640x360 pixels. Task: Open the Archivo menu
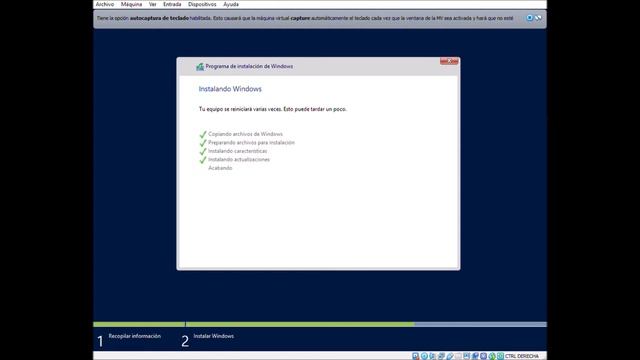[105, 4]
